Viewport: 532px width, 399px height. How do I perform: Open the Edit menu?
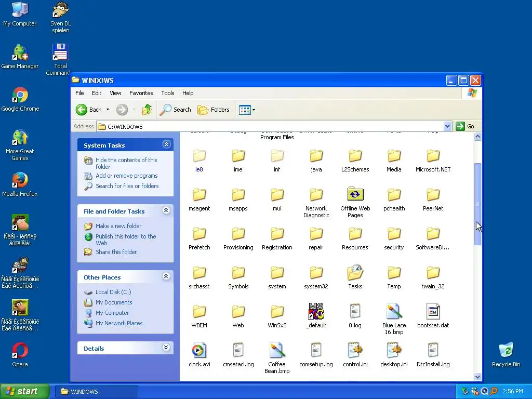point(96,93)
